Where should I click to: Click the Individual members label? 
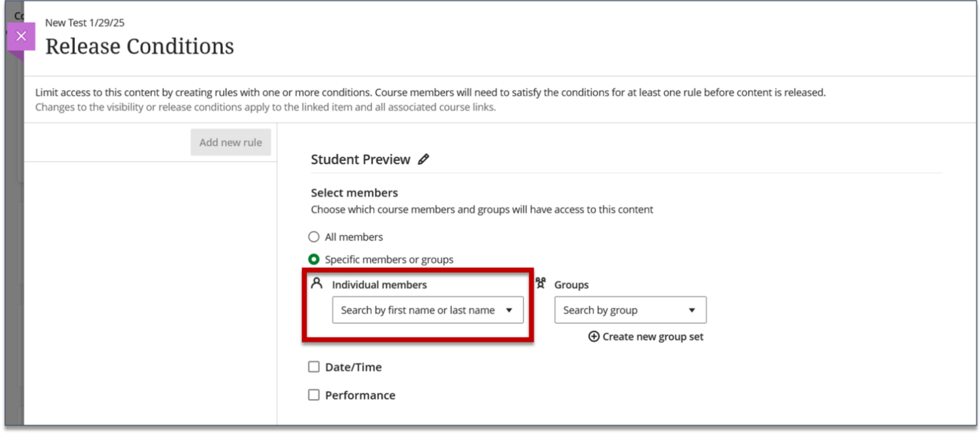pyautogui.click(x=379, y=285)
